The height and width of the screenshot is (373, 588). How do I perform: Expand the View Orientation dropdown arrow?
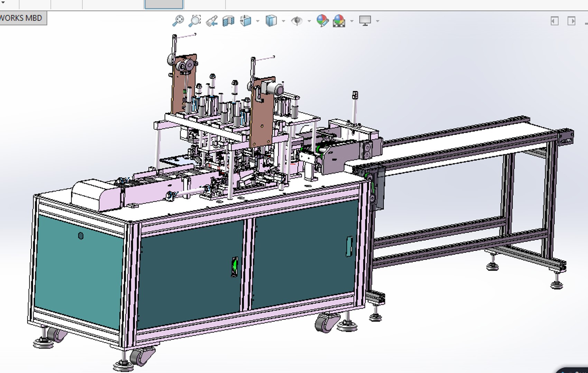tap(258, 21)
